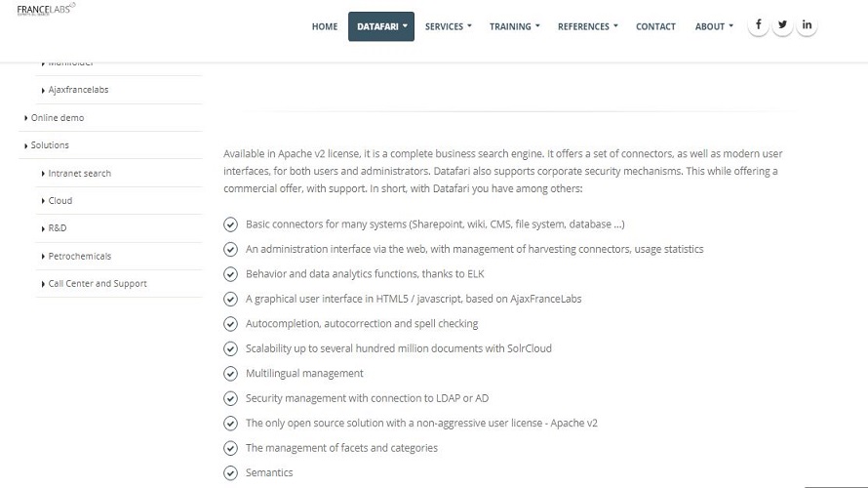Open the Online demo sidebar link

click(x=57, y=118)
